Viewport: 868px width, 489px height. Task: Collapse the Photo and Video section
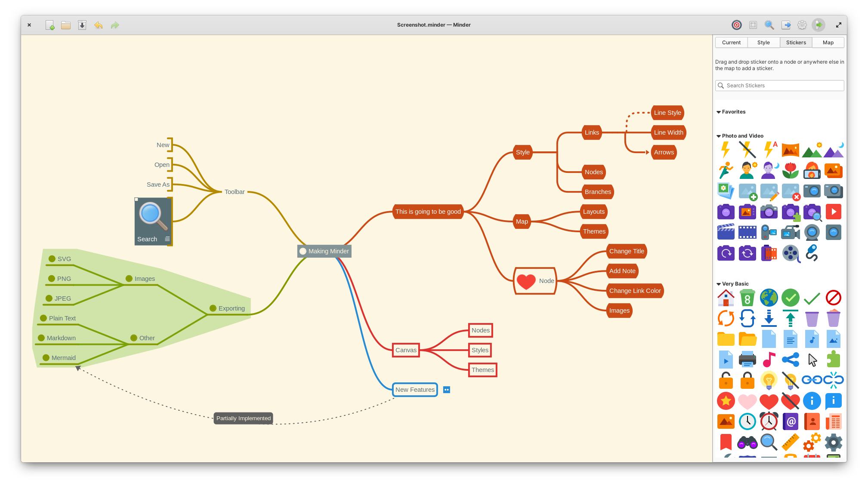coord(719,136)
